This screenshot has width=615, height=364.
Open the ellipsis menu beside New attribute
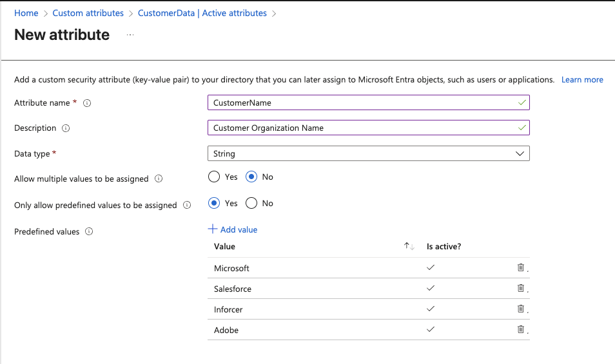click(x=130, y=35)
